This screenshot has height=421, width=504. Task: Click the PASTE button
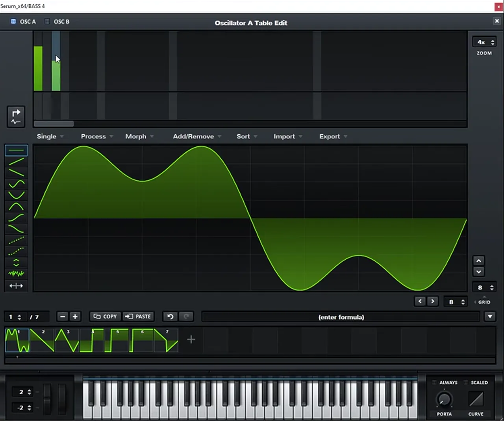click(x=138, y=316)
